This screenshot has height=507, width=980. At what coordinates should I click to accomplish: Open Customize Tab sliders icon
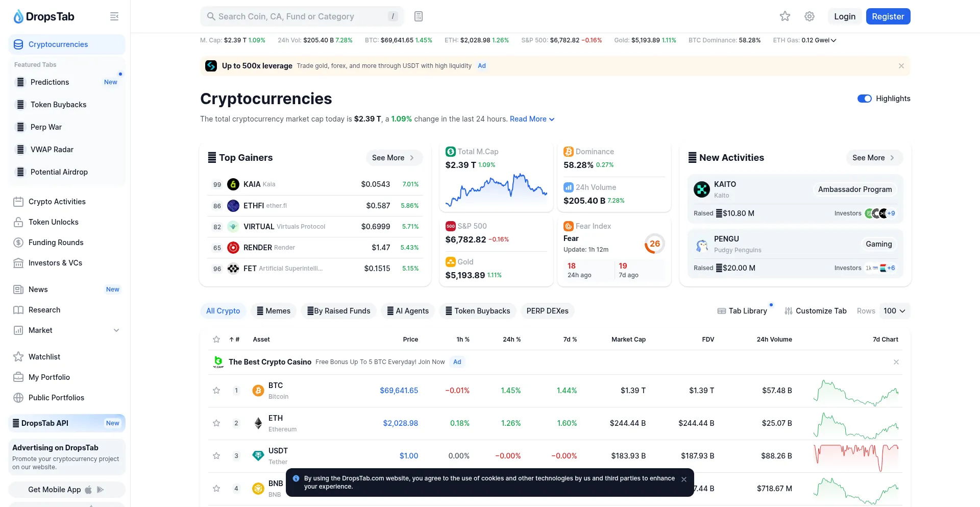789,311
